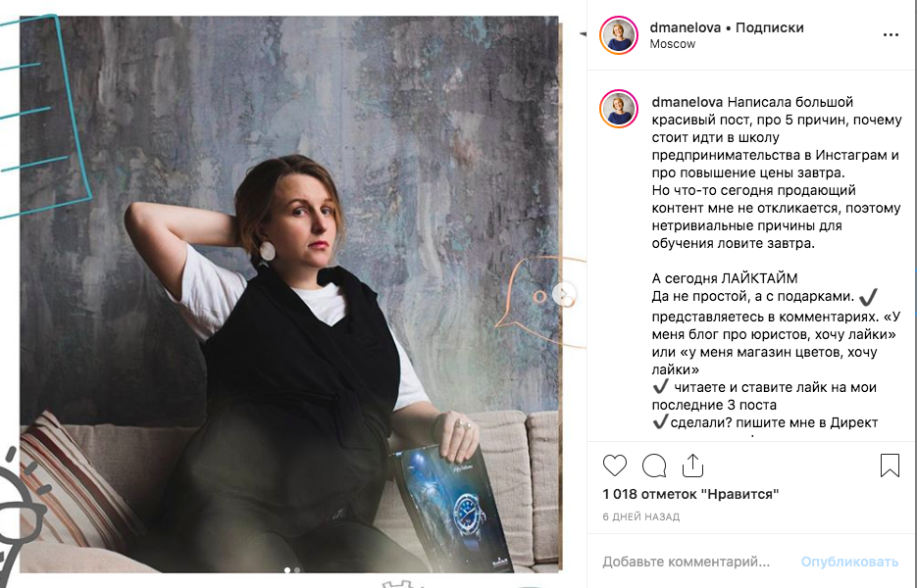Like the post with heart icon
917x588 pixels.
coord(615,465)
